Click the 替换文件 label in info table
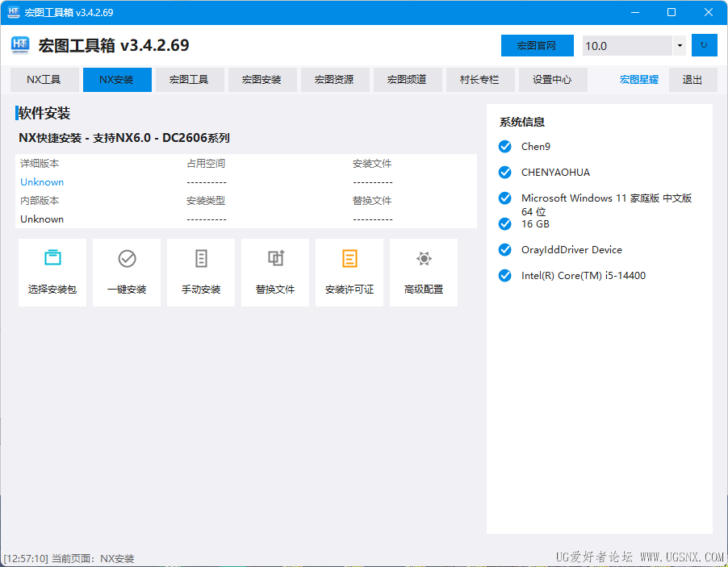This screenshot has width=728, height=567. click(x=372, y=201)
